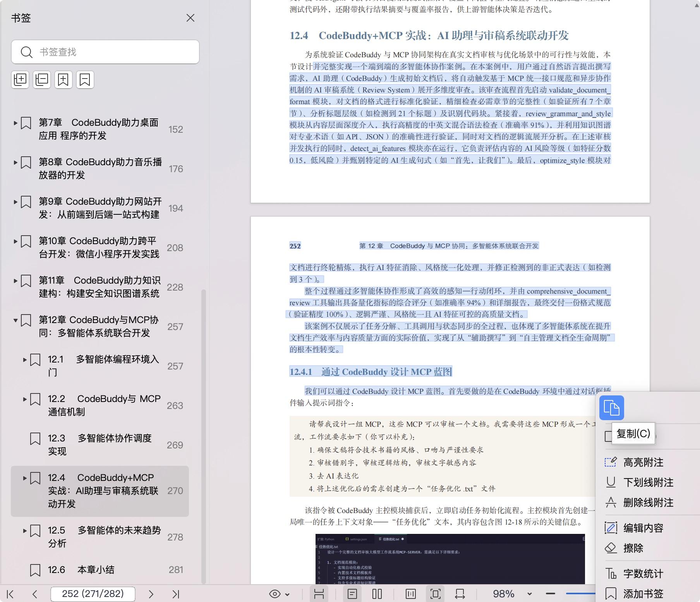Viewport: 700px width, 602px height.
Task: Go to the first page
Action: 10,594
